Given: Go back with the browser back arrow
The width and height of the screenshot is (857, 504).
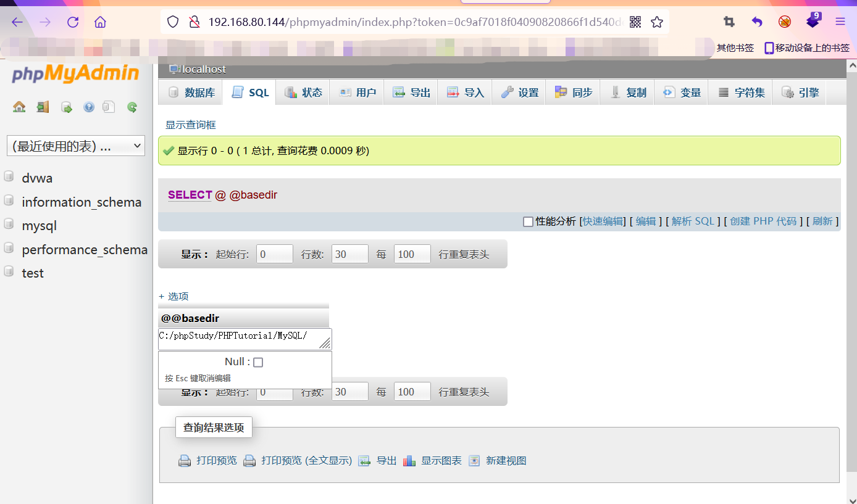Looking at the screenshot, I should tap(17, 22).
